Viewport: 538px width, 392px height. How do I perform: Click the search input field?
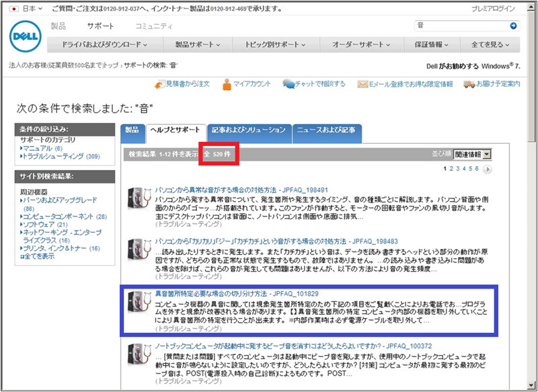[x=460, y=26]
